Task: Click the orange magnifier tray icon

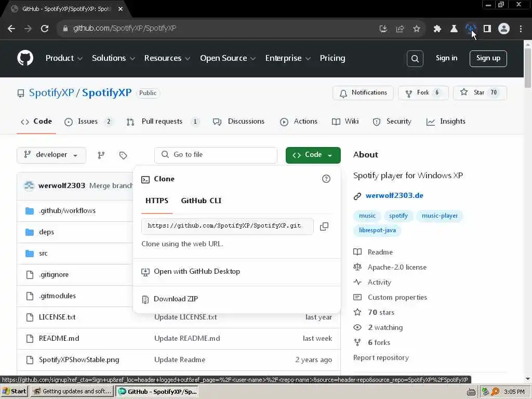Action: click(495, 392)
